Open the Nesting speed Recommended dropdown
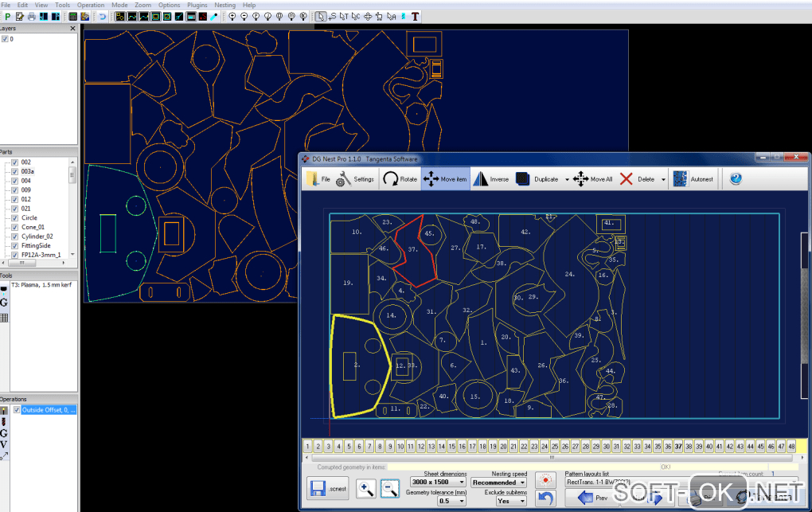 pos(498,483)
